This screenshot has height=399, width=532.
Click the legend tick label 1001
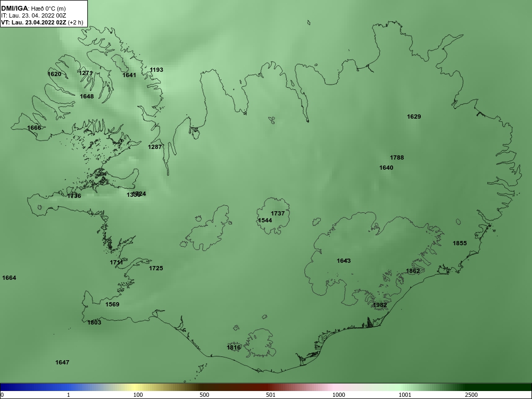[405, 395]
